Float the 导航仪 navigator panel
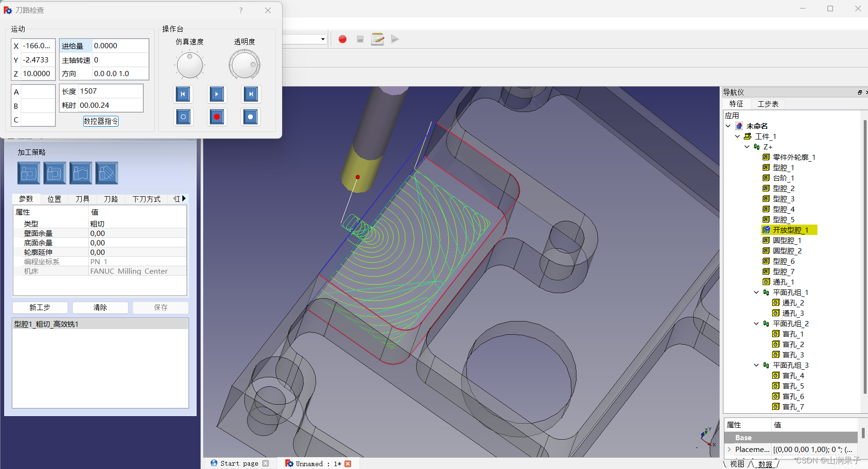Image resolution: width=868 pixels, height=469 pixels. [859, 92]
